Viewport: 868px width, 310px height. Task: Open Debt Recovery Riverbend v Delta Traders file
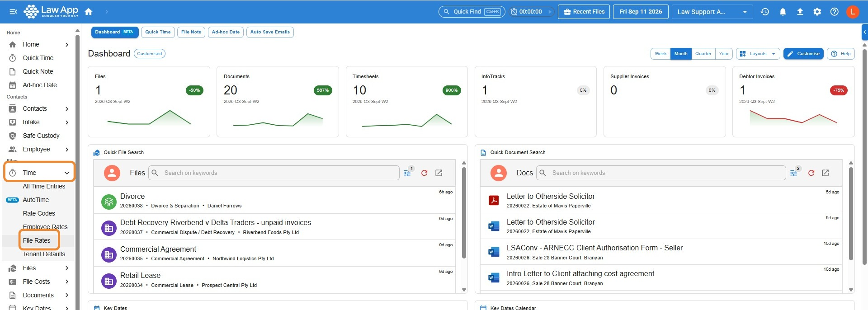click(275, 227)
